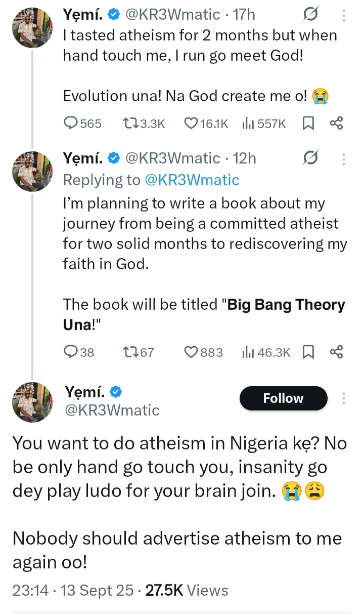Open Yemí's profile picture on main tweet
364x615 pixels.
point(32,402)
